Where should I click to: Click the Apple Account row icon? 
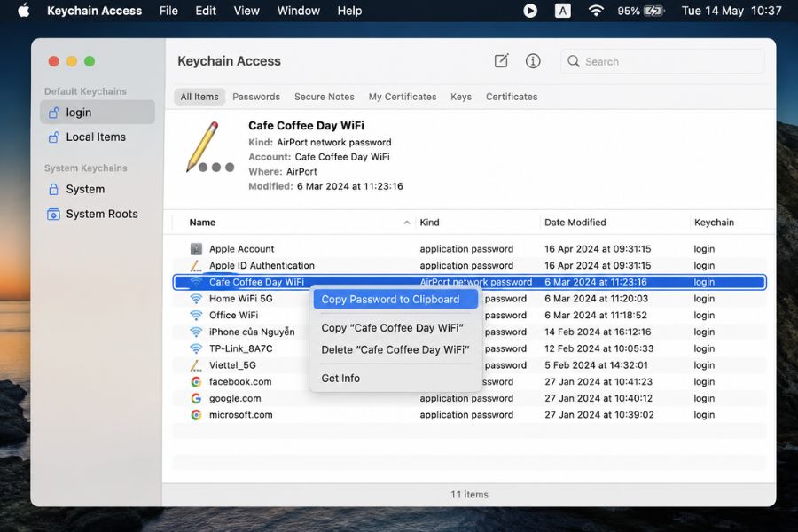[x=196, y=249]
